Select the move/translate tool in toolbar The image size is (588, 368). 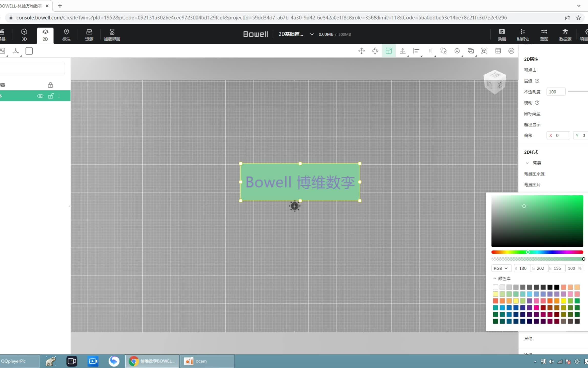click(361, 51)
